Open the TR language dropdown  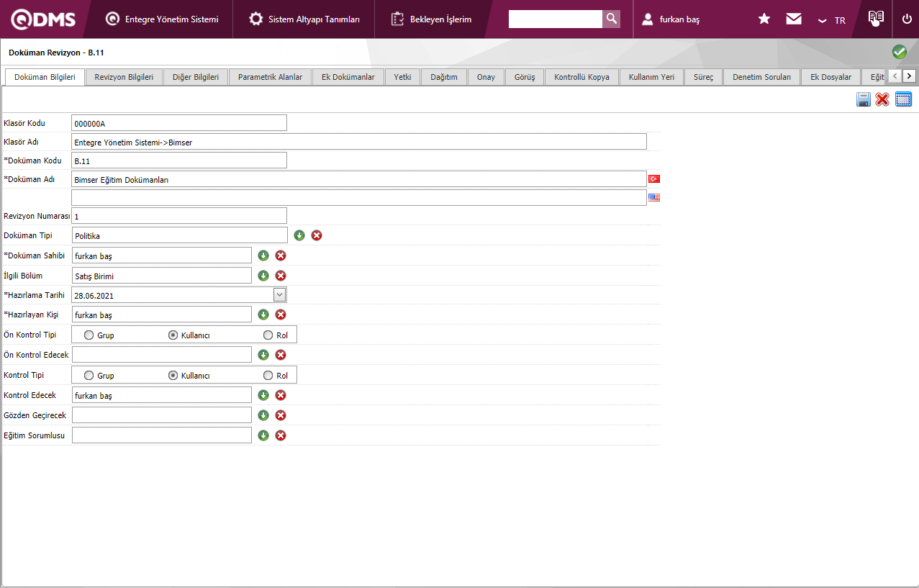(831, 20)
